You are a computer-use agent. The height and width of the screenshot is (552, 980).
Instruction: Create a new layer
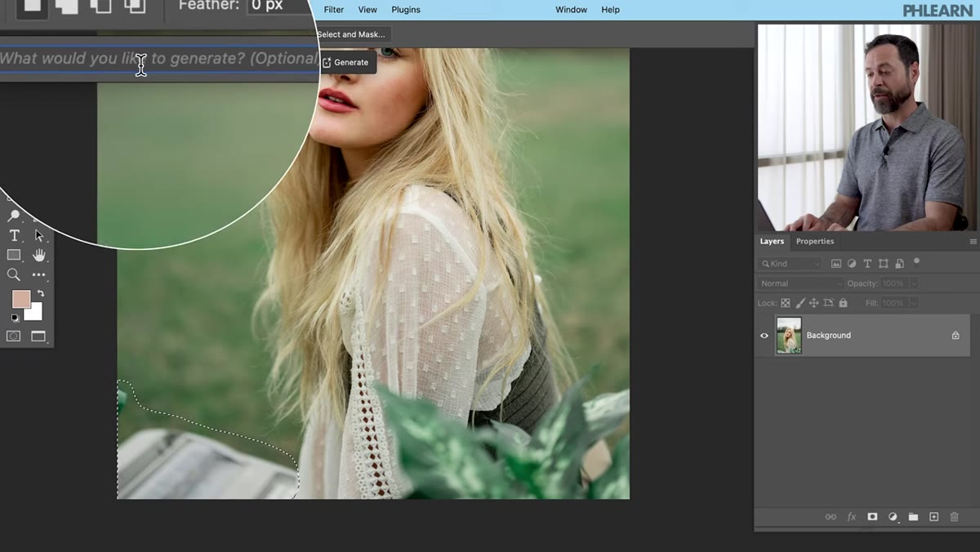933,517
